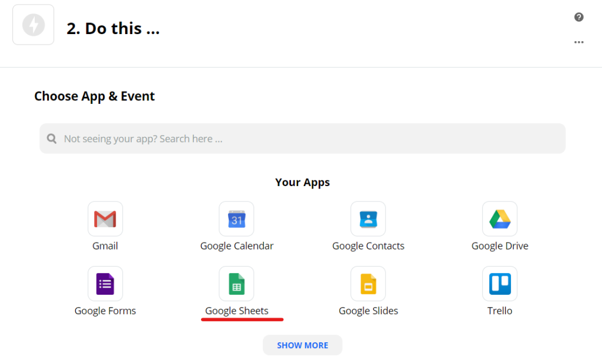Open the step options ellipsis menu
The height and width of the screenshot is (364, 602).
coord(579,42)
